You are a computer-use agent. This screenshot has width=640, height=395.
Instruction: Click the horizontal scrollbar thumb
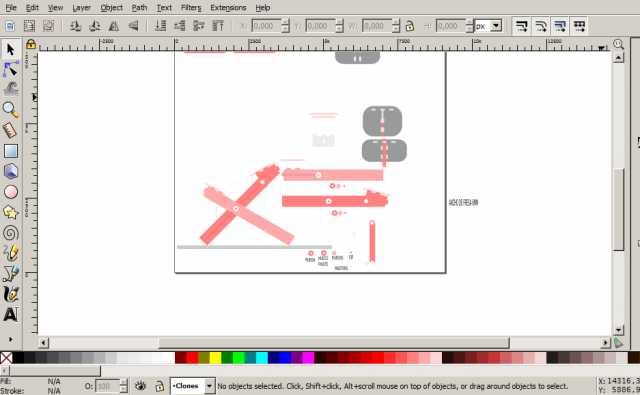coord(334,343)
